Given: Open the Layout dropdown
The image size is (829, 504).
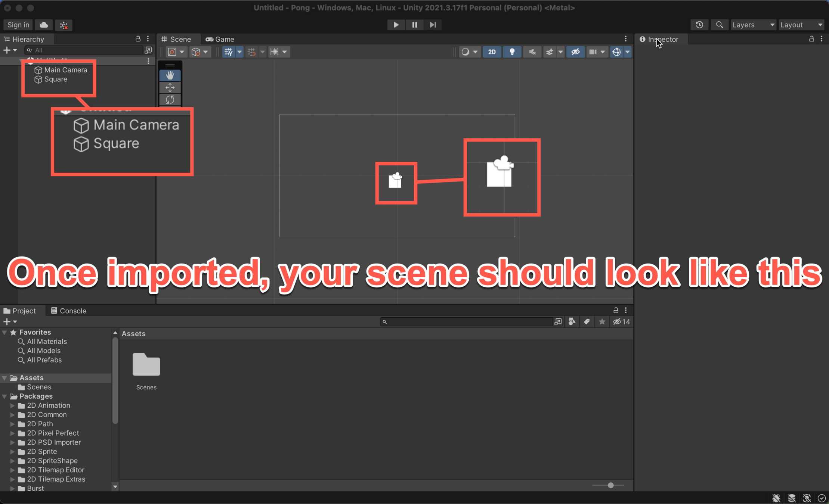Looking at the screenshot, I should [801, 25].
